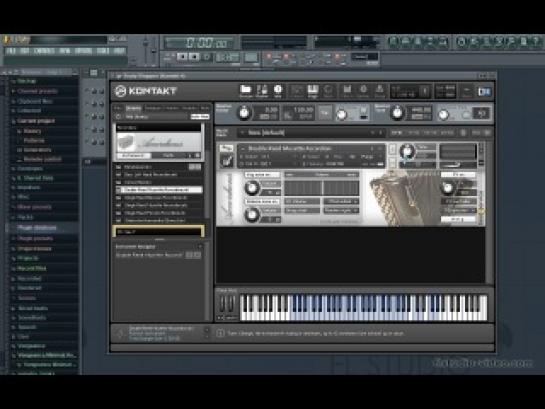Click the Instruments button in Accordions library
Screen dimensions: 545x409
133,155
